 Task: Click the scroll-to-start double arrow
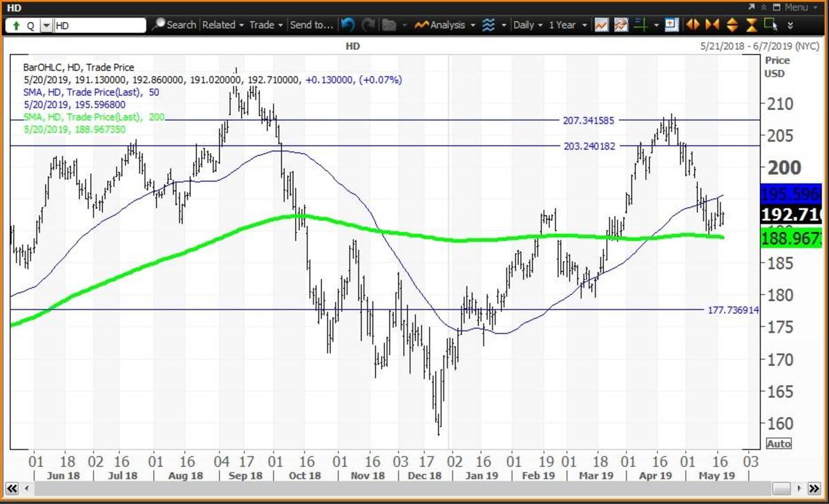pos(11,488)
